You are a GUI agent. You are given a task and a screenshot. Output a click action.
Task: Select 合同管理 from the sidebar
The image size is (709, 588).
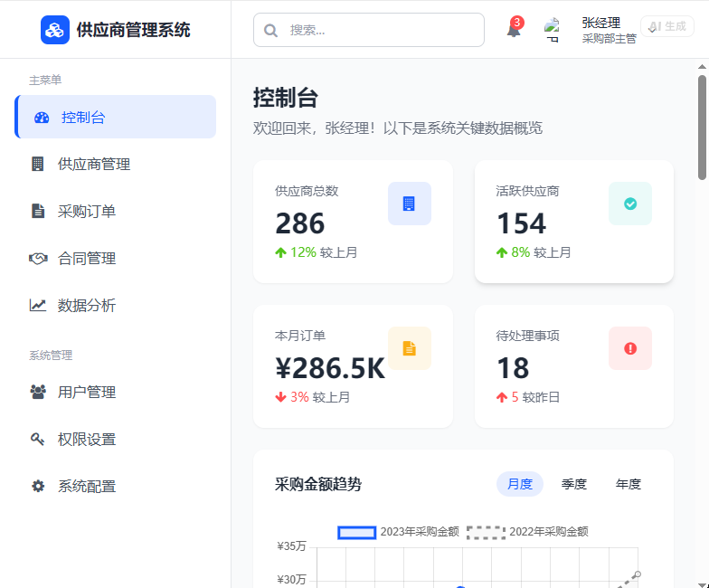[x=116, y=259]
